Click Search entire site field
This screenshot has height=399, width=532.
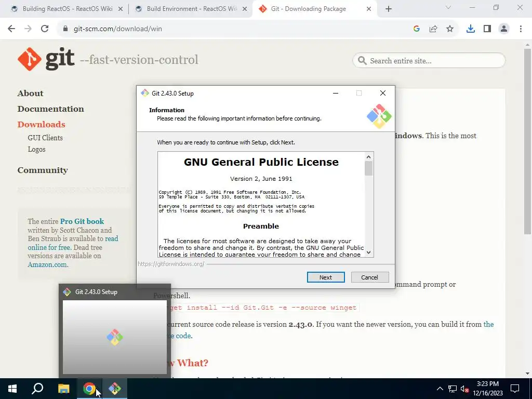(429, 61)
